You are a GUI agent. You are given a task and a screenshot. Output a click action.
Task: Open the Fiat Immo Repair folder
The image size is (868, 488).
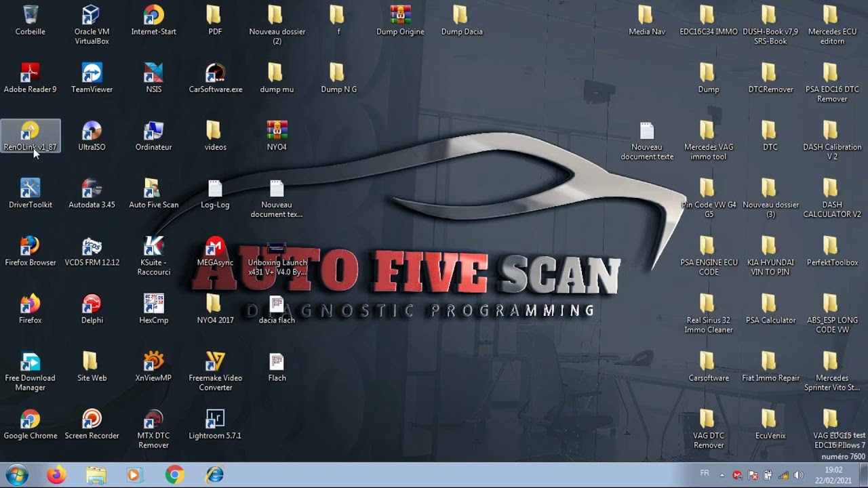770,366
